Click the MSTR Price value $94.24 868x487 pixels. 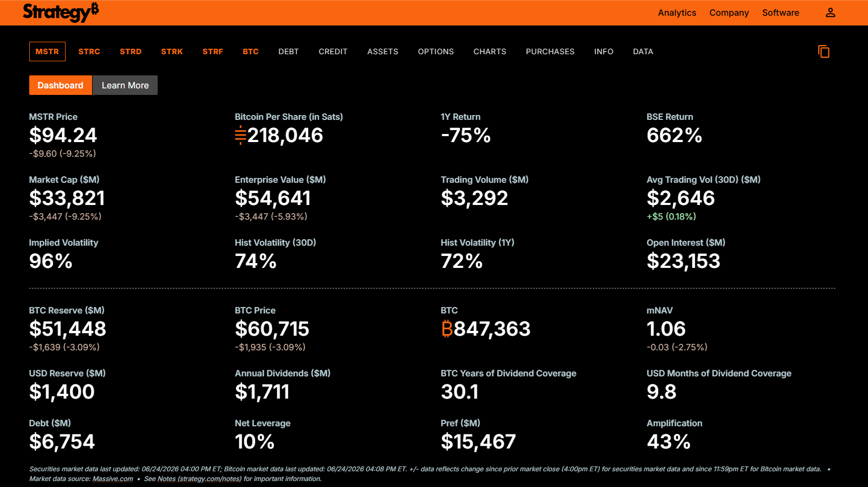click(x=63, y=135)
